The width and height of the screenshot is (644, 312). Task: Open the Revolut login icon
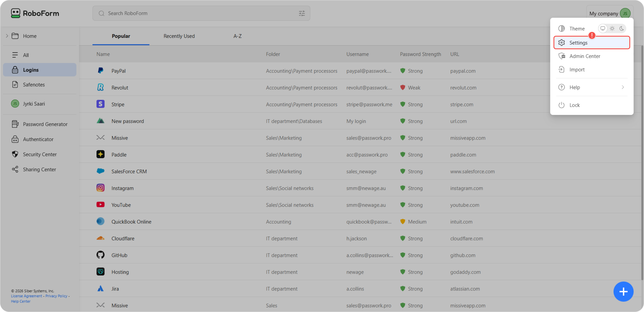tap(100, 87)
